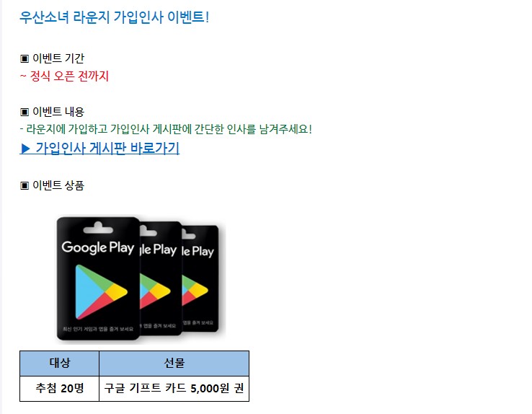Click the 대상 table header cell
The image size is (532, 414).
point(59,364)
